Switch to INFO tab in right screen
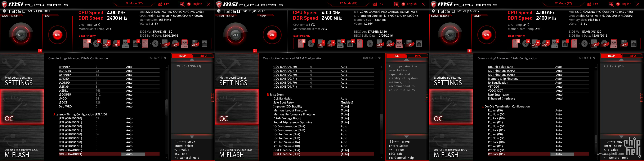This screenshot has width=644, height=161. [632, 56]
